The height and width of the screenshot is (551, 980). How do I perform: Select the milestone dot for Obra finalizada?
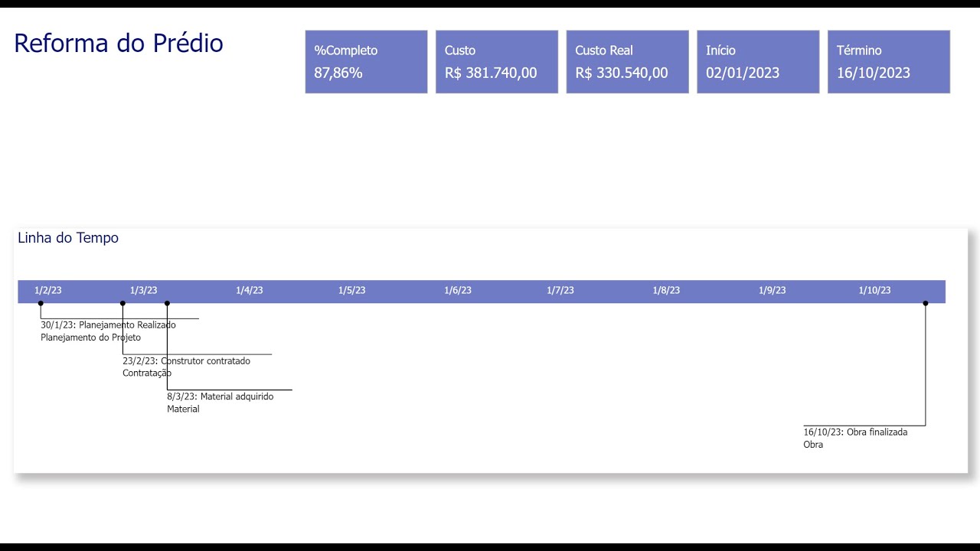(925, 304)
